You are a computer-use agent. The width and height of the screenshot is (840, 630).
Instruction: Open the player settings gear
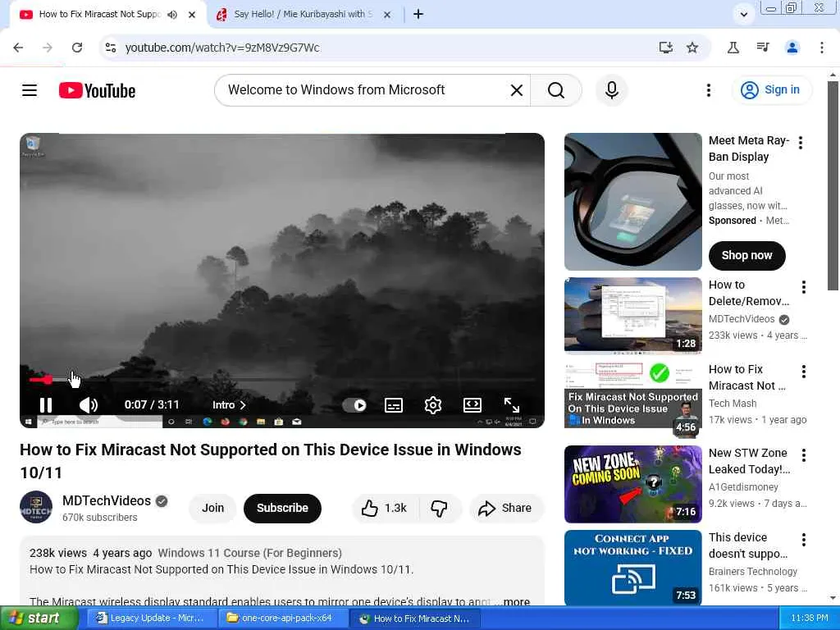pos(433,405)
